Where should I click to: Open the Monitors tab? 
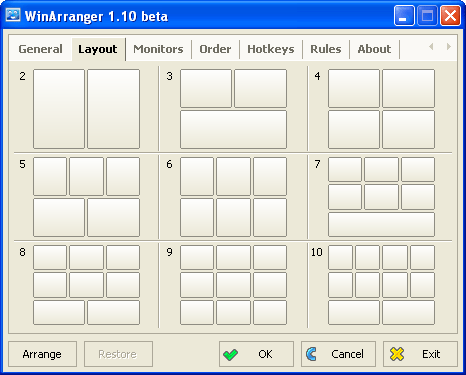pyautogui.click(x=158, y=49)
